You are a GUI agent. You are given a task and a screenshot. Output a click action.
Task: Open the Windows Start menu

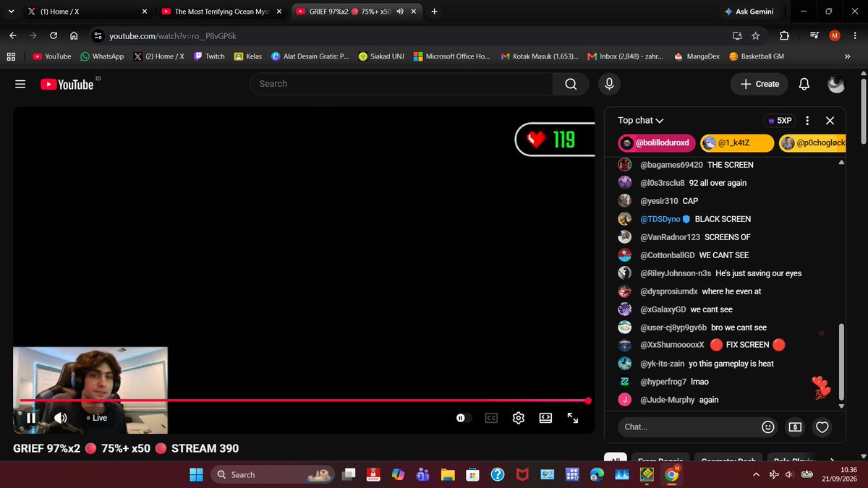pos(196,474)
